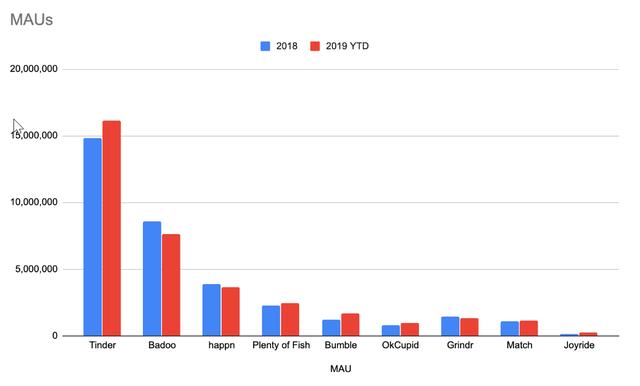Viewport: 640px width, 386px height.
Task: Click Badoo's blue 2018 bar
Action: point(152,279)
